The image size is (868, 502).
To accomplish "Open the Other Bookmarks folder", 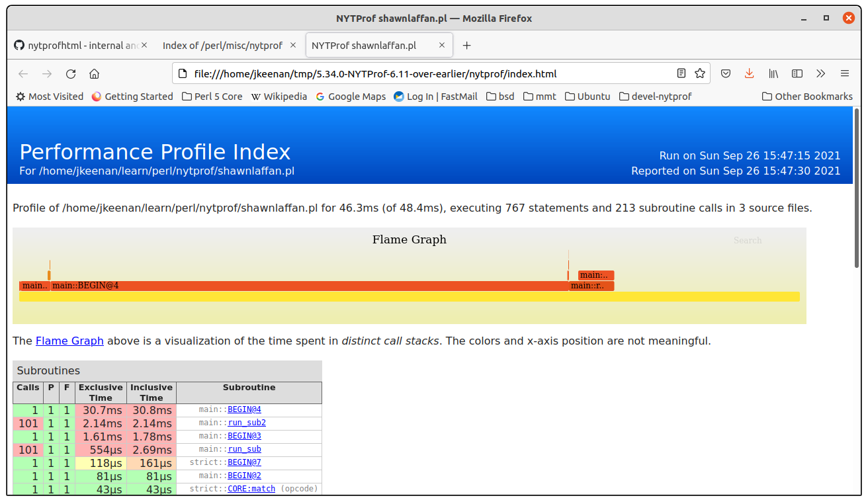I will pyautogui.click(x=807, y=97).
